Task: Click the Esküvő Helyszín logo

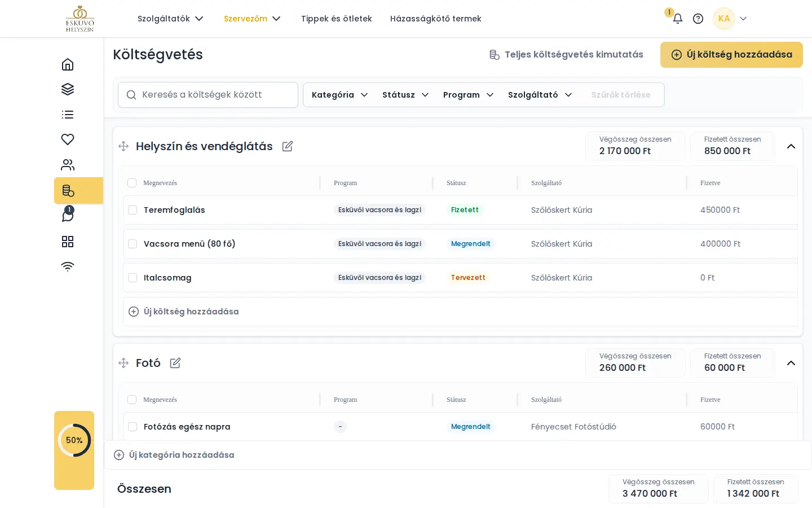Action: (x=80, y=19)
